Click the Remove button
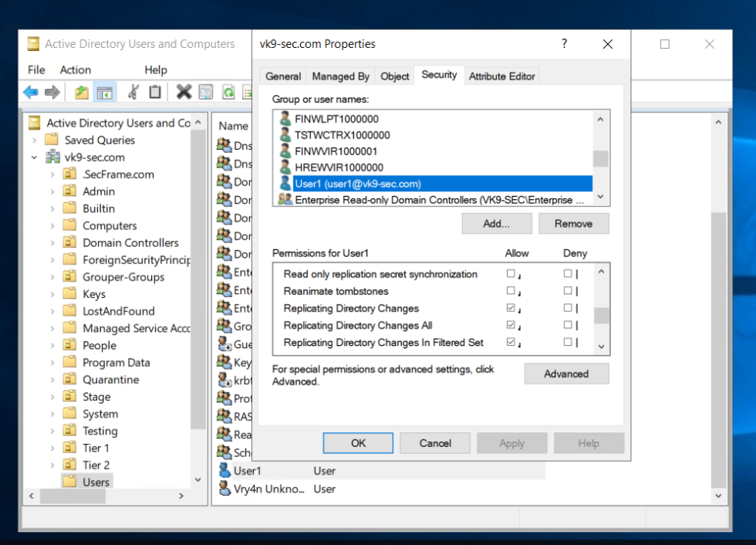The width and height of the screenshot is (756, 545). click(573, 223)
